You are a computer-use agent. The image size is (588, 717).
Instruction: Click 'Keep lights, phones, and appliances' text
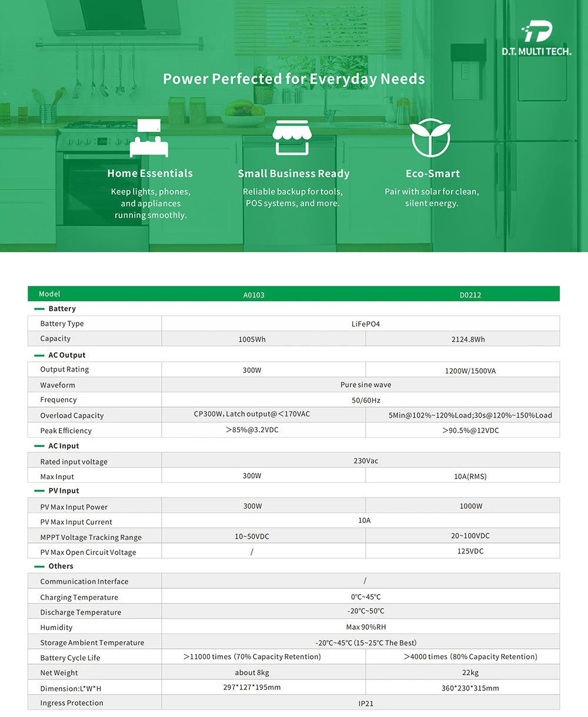tap(151, 204)
